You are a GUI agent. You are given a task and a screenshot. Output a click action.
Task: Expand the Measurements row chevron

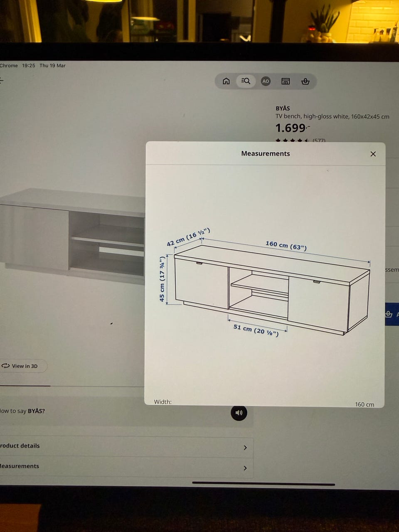click(245, 468)
